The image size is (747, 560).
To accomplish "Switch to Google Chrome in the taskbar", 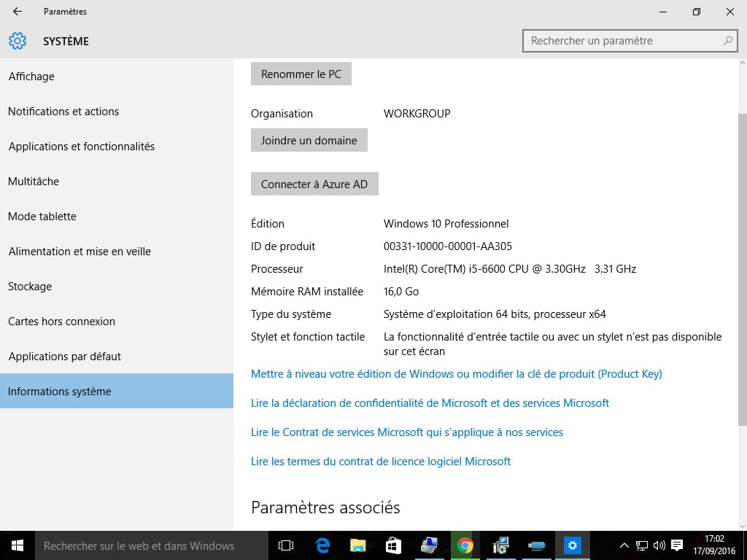I will tap(465, 545).
